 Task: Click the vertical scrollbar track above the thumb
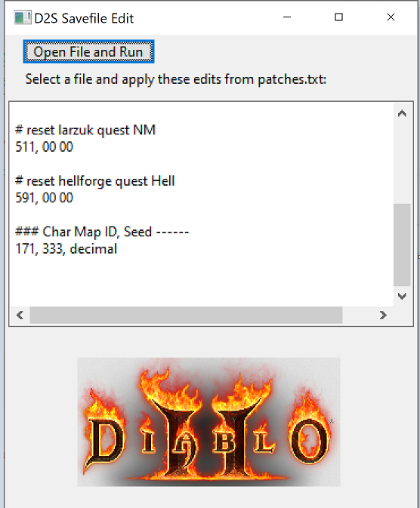tap(402, 163)
